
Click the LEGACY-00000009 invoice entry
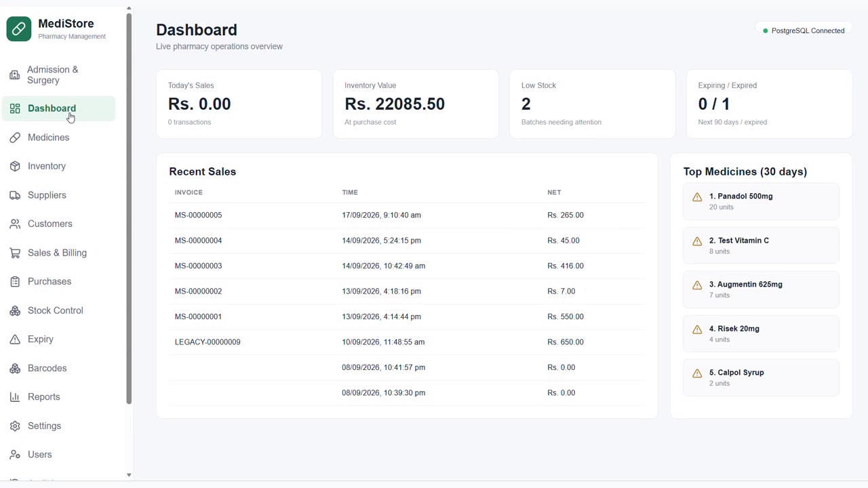(x=208, y=342)
